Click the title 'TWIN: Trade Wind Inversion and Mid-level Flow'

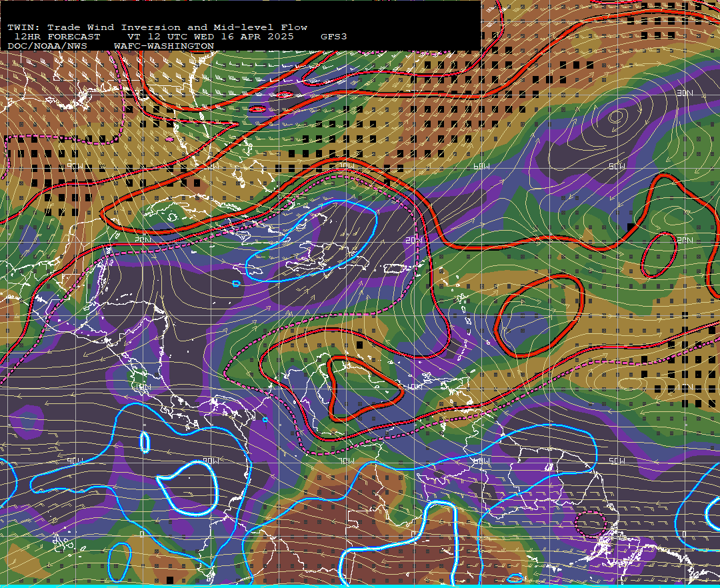coord(157,27)
